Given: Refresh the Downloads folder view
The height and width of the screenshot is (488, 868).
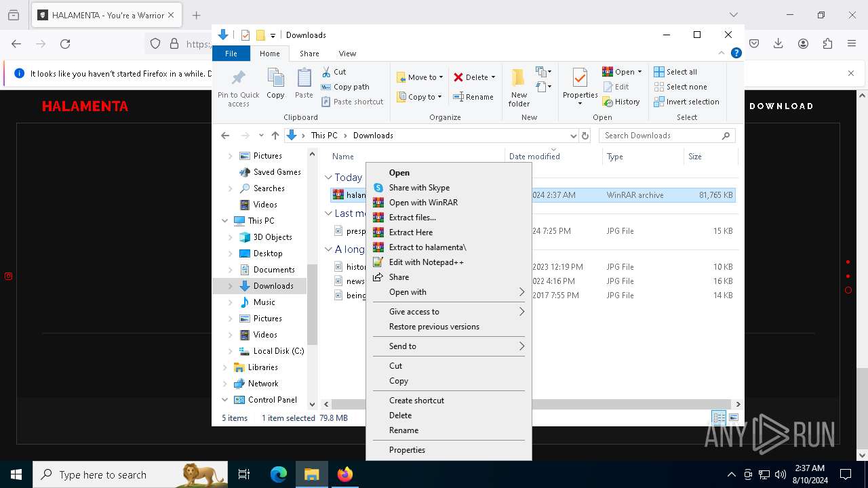Looking at the screenshot, I should click(x=585, y=136).
